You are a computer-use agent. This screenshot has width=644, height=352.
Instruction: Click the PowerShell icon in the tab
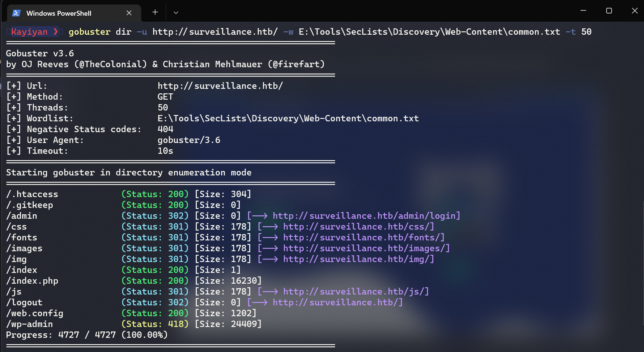click(x=16, y=13)
